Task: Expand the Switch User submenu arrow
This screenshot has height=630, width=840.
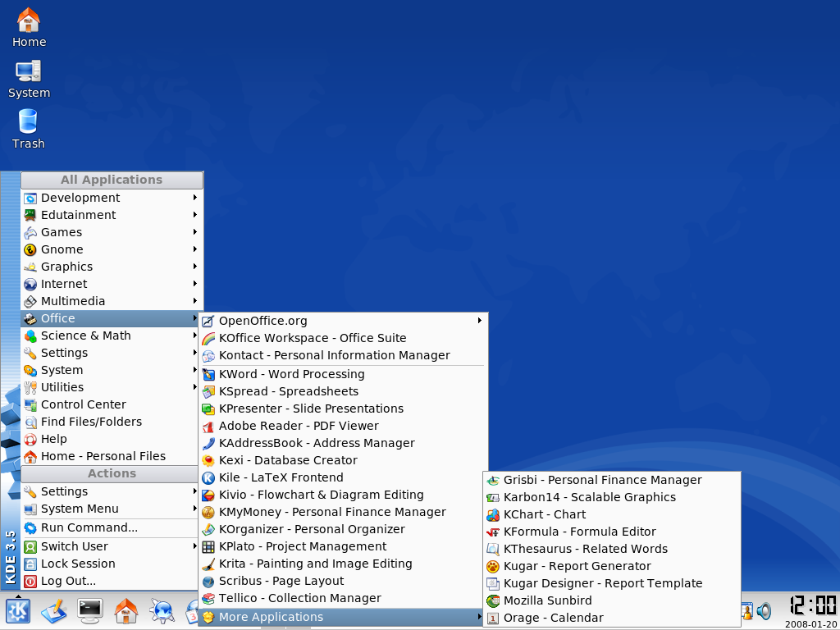Action: pos(195,546)
